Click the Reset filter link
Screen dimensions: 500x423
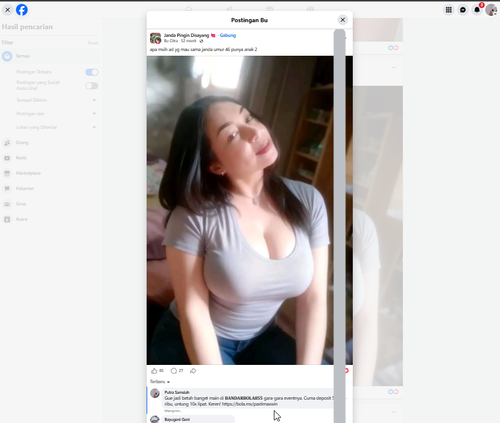(x=93, y=43)
